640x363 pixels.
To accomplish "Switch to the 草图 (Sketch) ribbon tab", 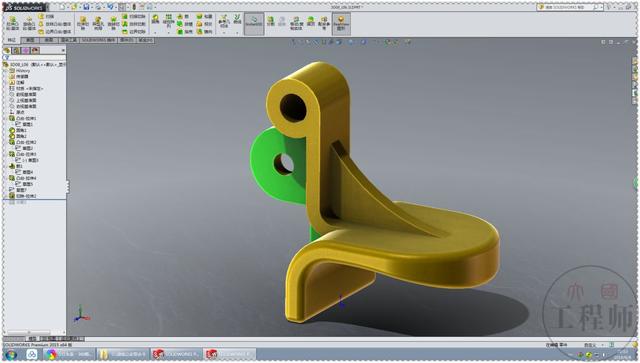I will click(30, 40).
